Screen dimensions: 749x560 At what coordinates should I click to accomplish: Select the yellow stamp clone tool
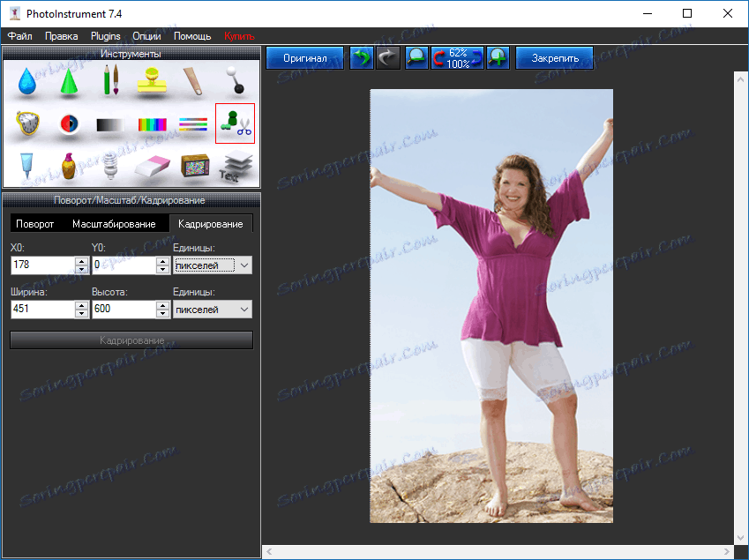153,82
